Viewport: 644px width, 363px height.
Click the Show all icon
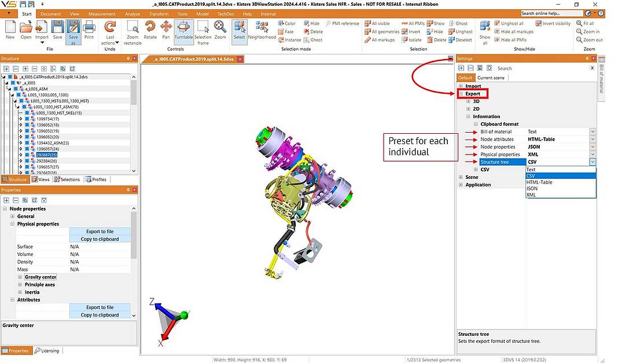(485, 26)
